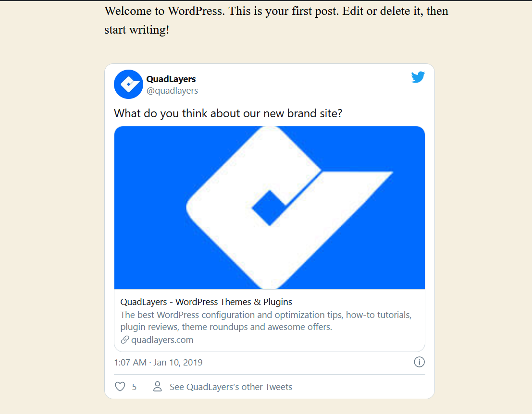The height and width of the screenshot is (414, 532).
Task: Open the QuadLayers display name
Action: [171, 79]
